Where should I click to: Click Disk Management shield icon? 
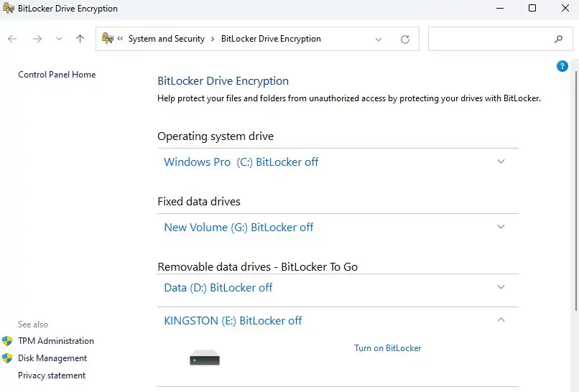7,358
